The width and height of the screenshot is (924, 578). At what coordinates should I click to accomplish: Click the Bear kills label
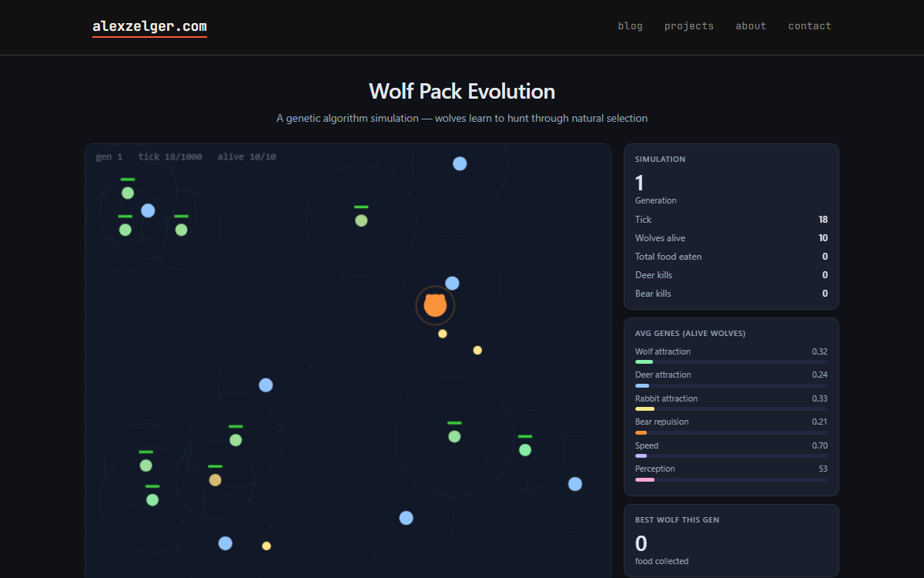coord(653,294)
